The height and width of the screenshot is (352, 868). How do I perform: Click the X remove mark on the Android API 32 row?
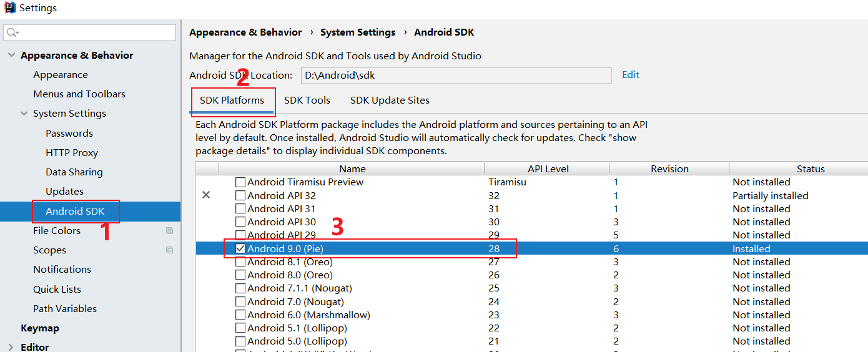pos(206,195)
